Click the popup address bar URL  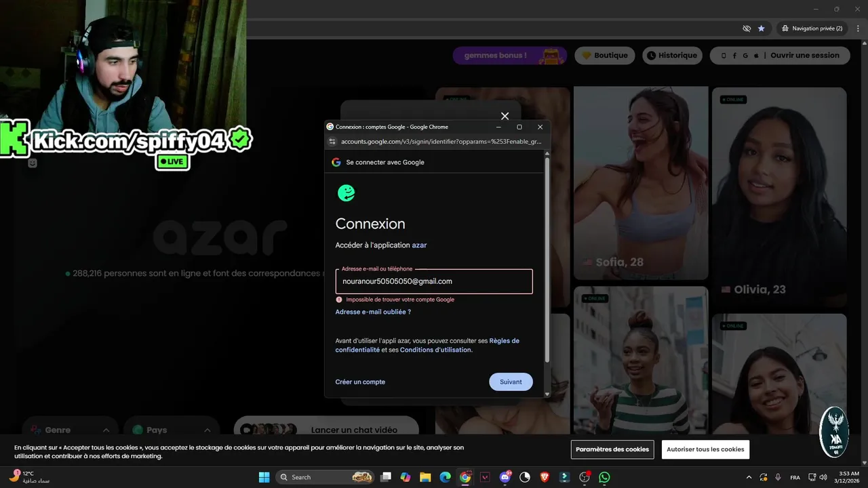pos(441,142)
